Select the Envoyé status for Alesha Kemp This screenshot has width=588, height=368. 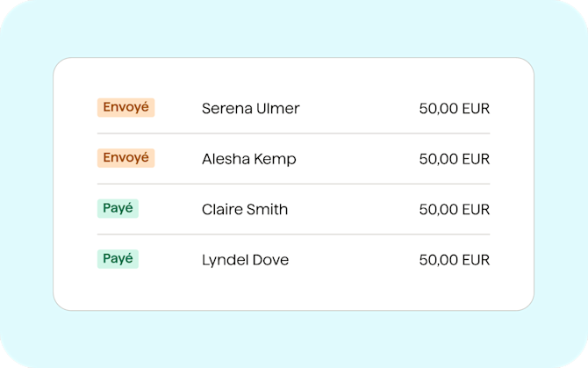(x=125, y=158)
